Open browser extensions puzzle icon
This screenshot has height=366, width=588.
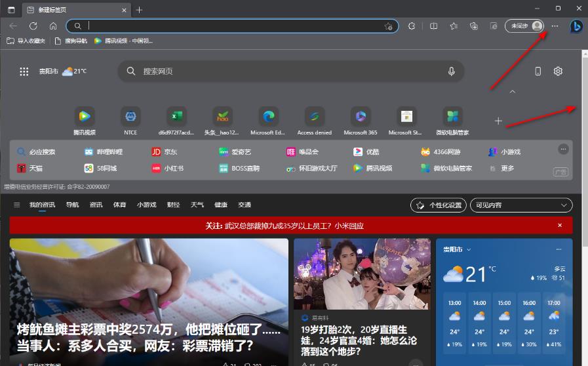[412, 26]
